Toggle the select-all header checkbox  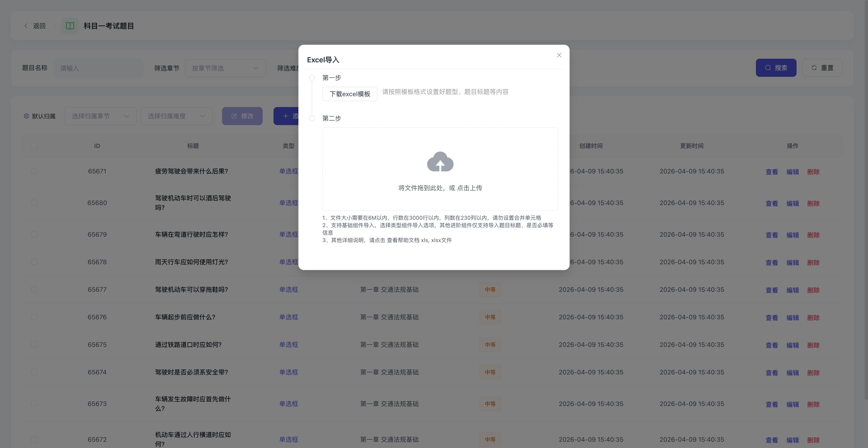pyautogui.click(x=34, y=146)
